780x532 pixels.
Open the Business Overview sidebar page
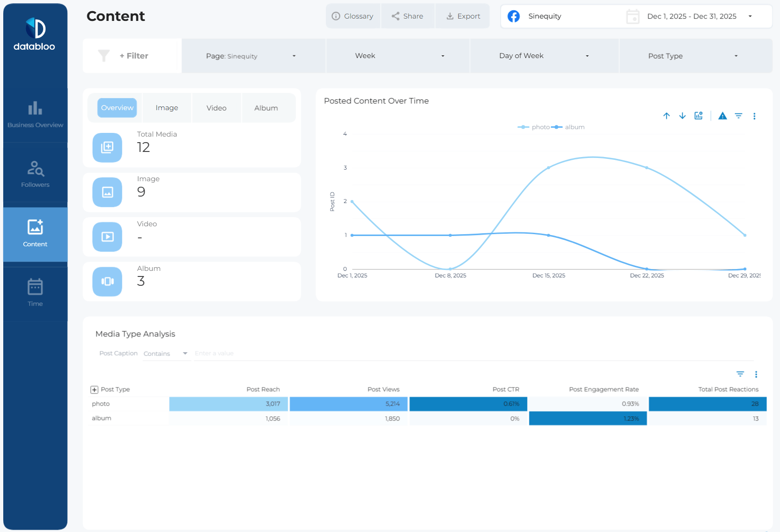click(x=35, y=115)
